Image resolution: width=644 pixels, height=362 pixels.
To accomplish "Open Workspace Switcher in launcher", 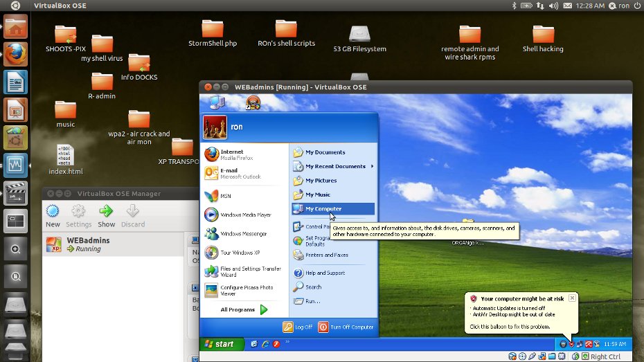I will 16,221.
